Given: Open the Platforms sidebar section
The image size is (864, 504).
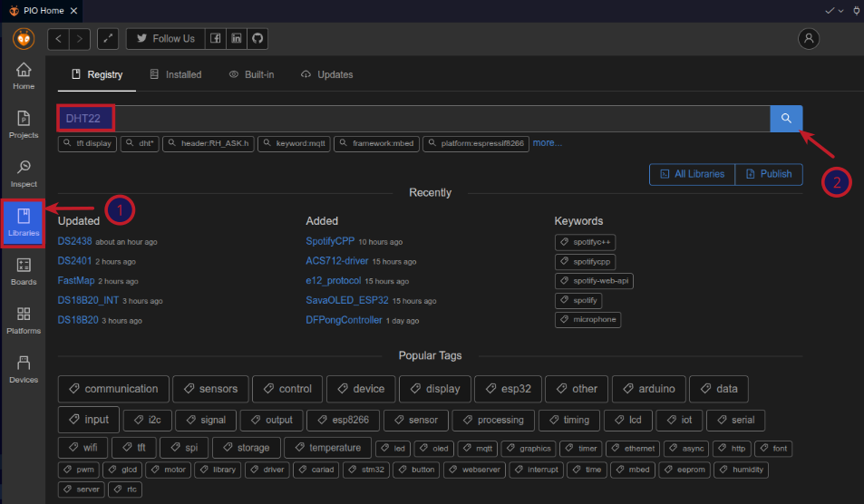Looking at the screenshot, I should (24, 321).
